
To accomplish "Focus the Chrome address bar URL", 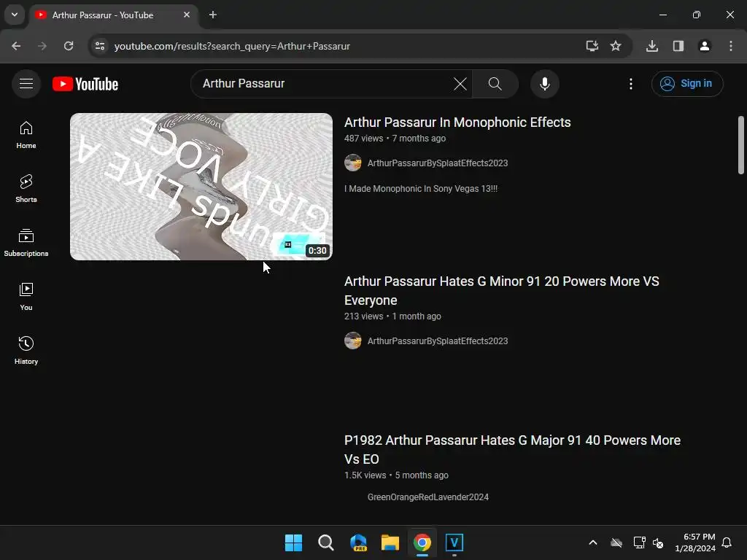I will coord(232,46).
